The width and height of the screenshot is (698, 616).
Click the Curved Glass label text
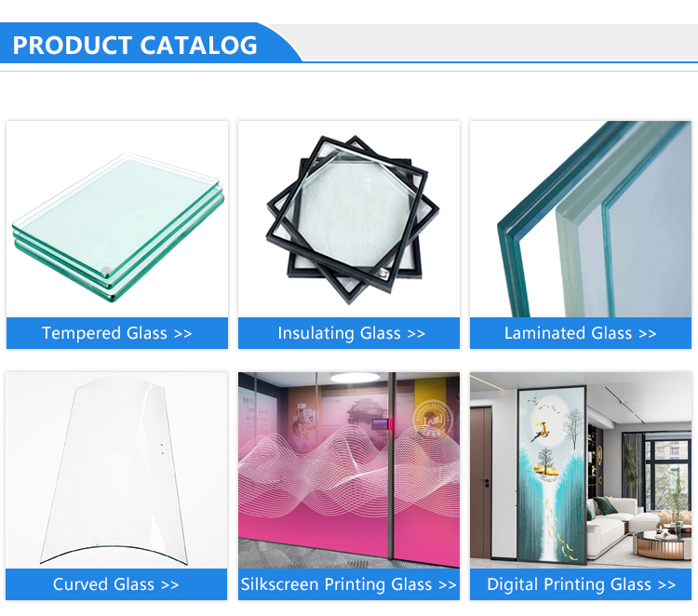click(x=103, y=584)
